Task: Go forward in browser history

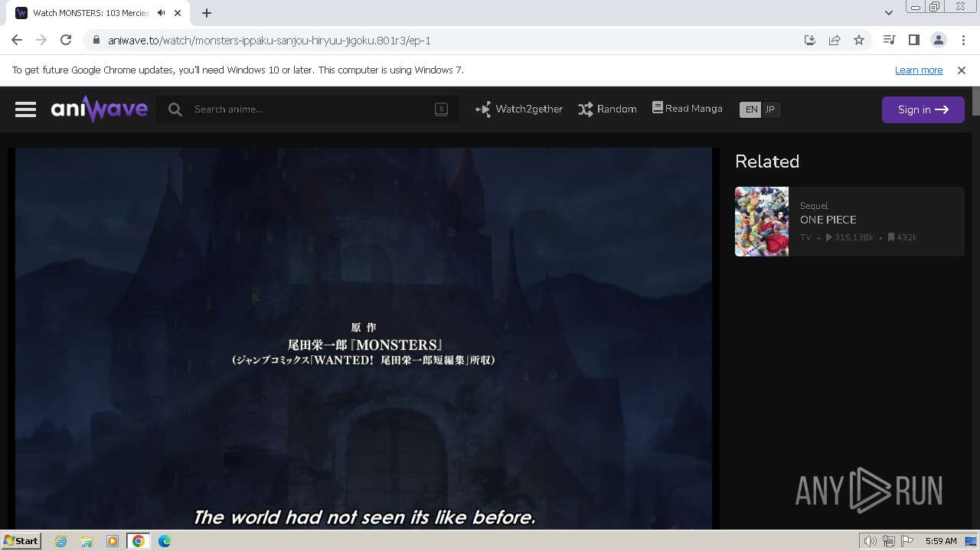Action: click(x=41, y=40)
